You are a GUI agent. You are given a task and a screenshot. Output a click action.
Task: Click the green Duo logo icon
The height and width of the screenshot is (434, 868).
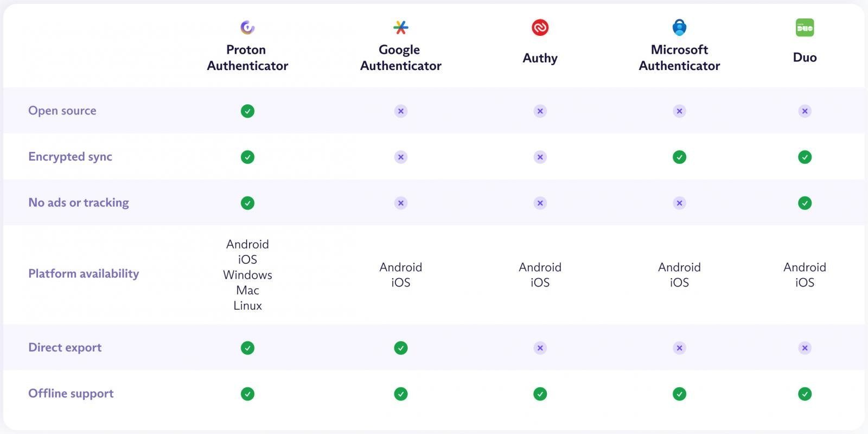click(805, 28)
